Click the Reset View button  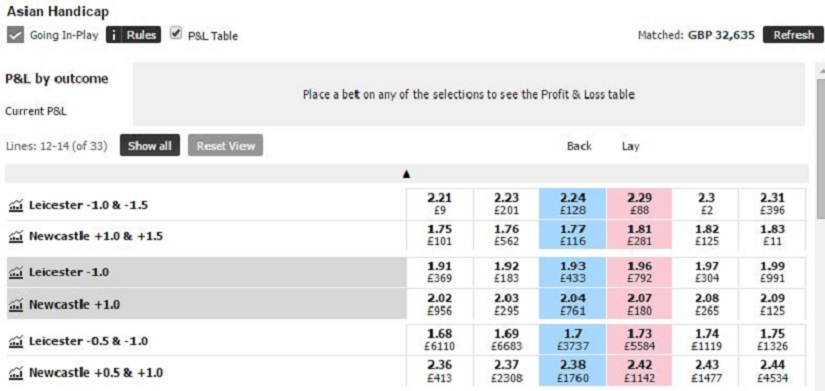pyautogui.click(x=225, y=146)
